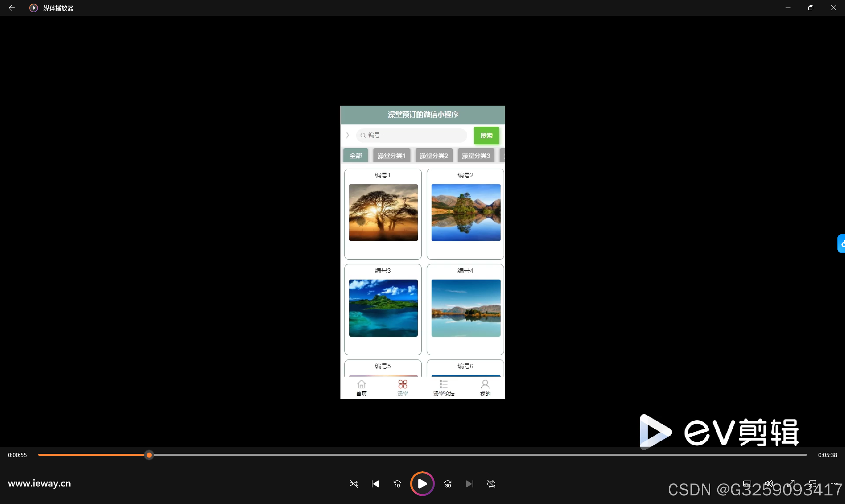845x504 pixels.
Task: Toggle shuffle playback mode
Action: [353, 484]
